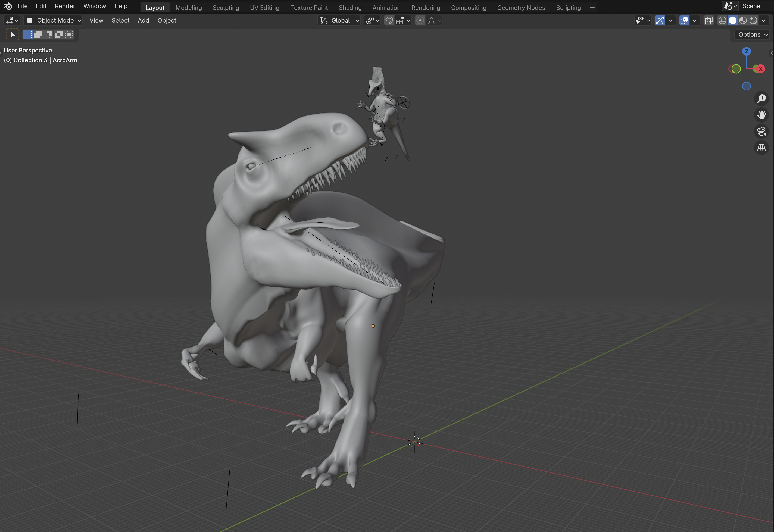Click the Select Box tool icon
The width and height of the screenshot is (774, 532).
click(12, 35)
